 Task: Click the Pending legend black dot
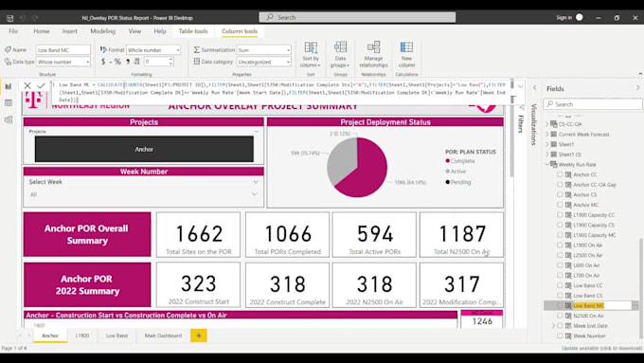448,182
